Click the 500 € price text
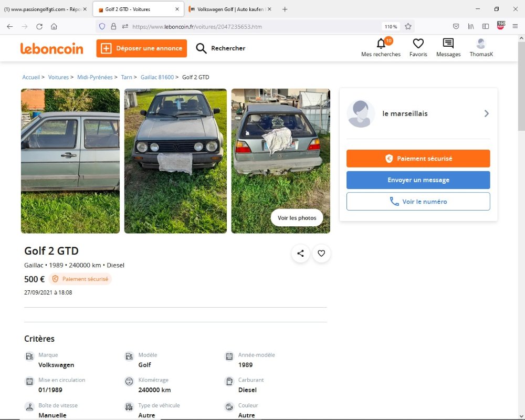Screen dimensions: 525x420 (x=35, y=279)
